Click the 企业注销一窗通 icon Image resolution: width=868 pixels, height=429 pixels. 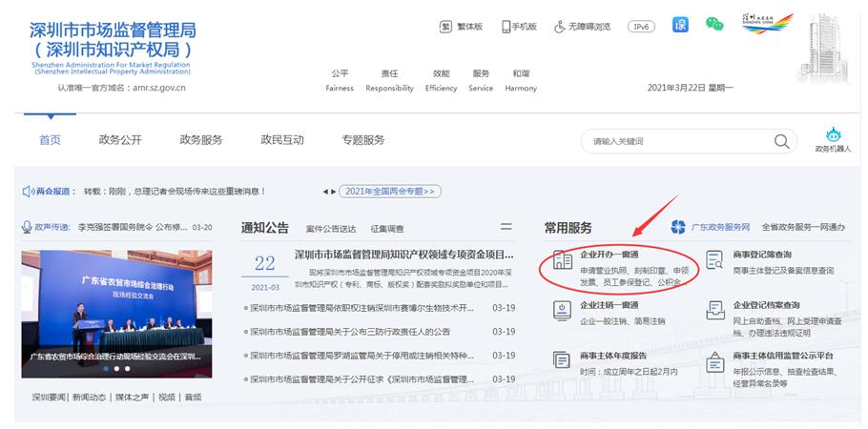(562, 311)
